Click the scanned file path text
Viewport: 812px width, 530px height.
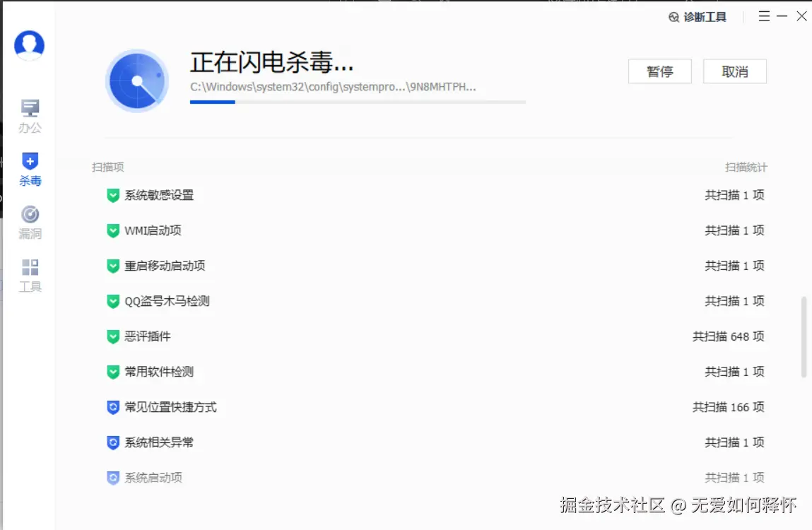point(333,86)
